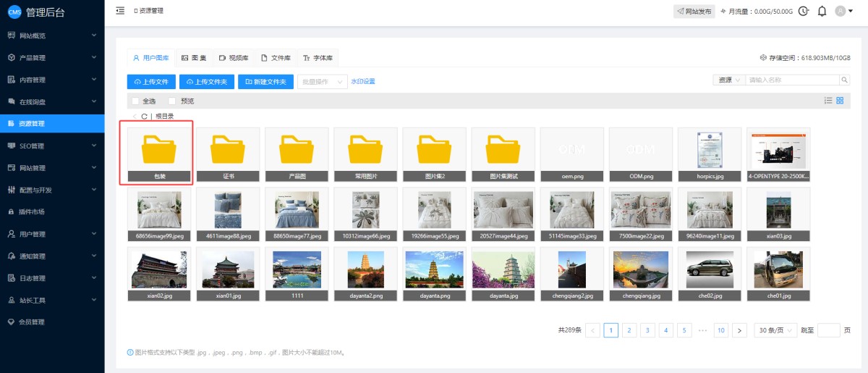Enable the 预览 checkbox
The height and width of the screenshot is (373, 868).
(x=172, y=101)
